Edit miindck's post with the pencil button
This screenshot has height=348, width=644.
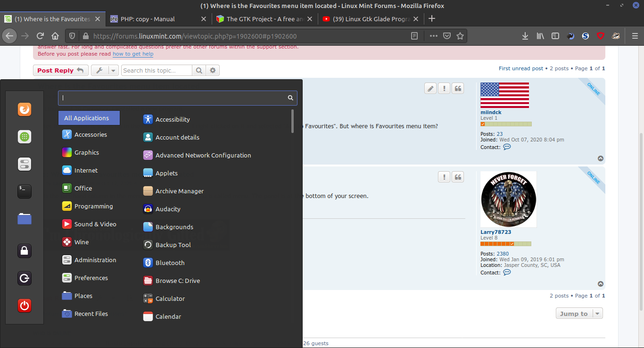430,88
